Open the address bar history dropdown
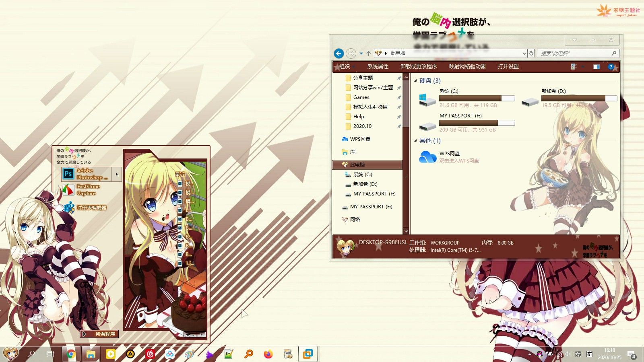The image size is (644, 362). 524,53
